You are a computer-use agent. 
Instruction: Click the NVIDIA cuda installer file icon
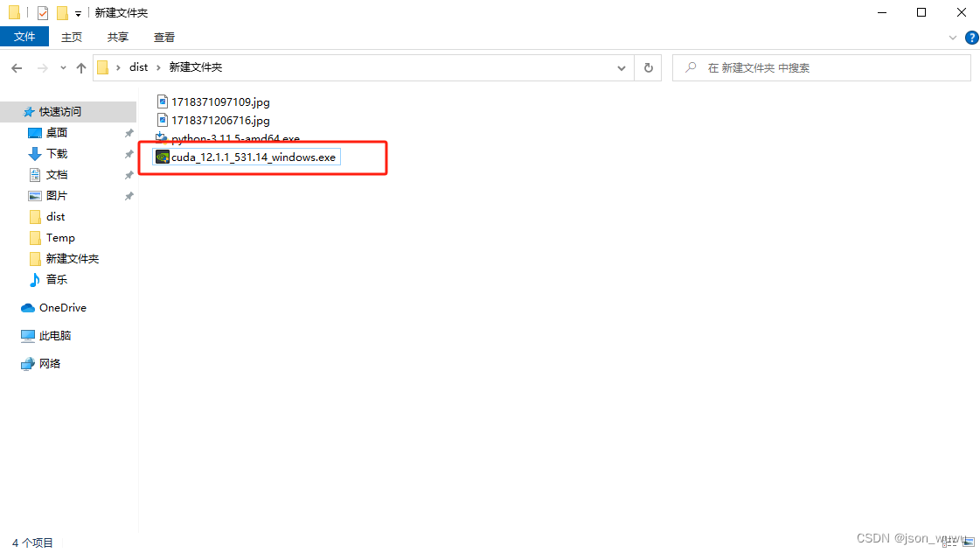(163, 157)
